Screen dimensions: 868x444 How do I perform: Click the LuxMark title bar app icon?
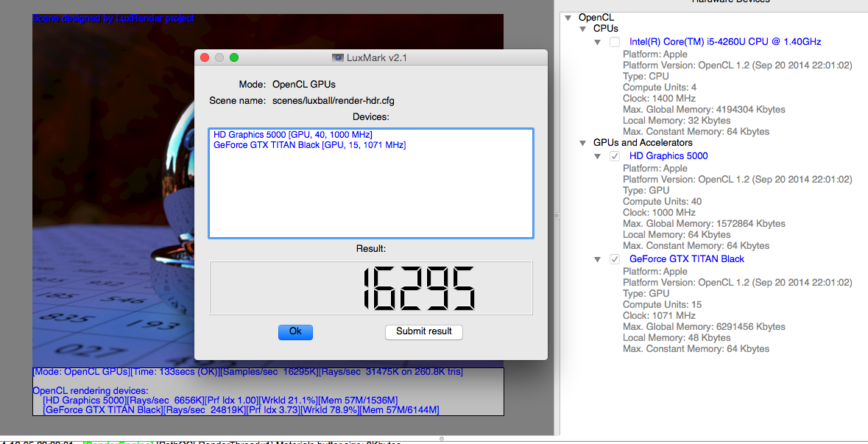pos(338,57)
